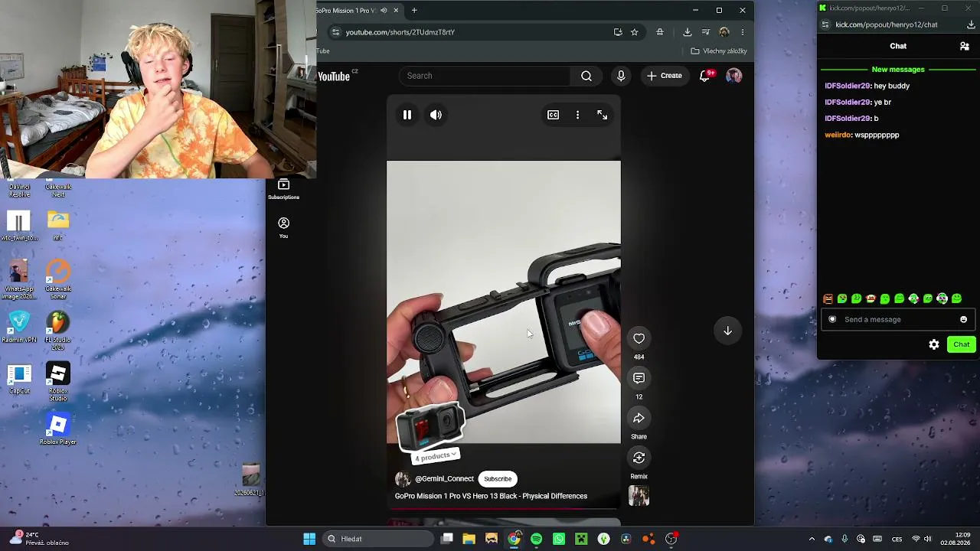
Task: Open the YouTube account avatar menu
Action: click(733, 76)
